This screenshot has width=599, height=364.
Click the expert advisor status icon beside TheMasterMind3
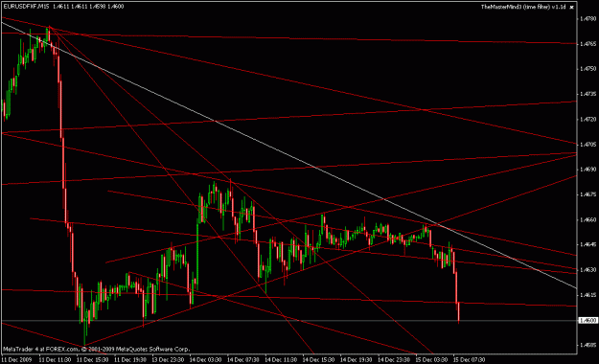click(572, 7)
